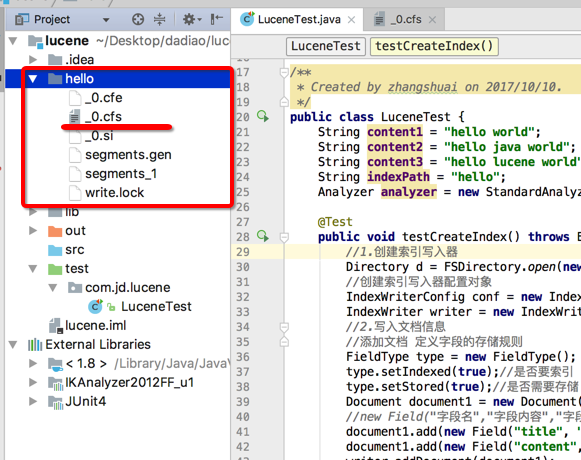Select the _0.cfe file
Image resolution: width=581 pixels, height=460 pixels.
(x=103, y=97)
